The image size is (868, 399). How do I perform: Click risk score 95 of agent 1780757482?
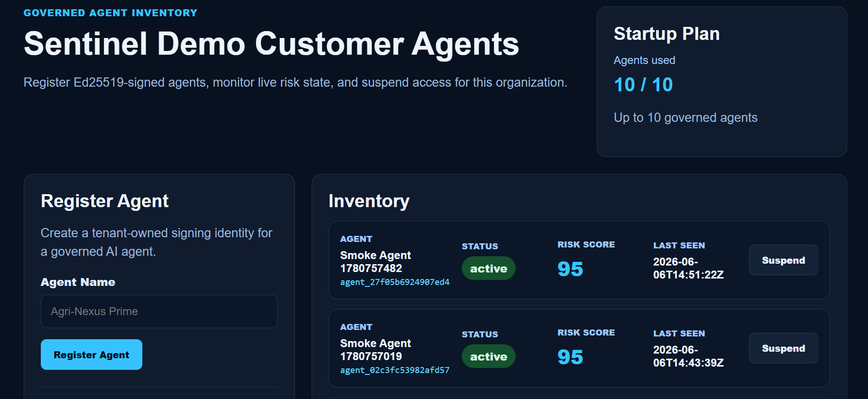coord(570,269)
